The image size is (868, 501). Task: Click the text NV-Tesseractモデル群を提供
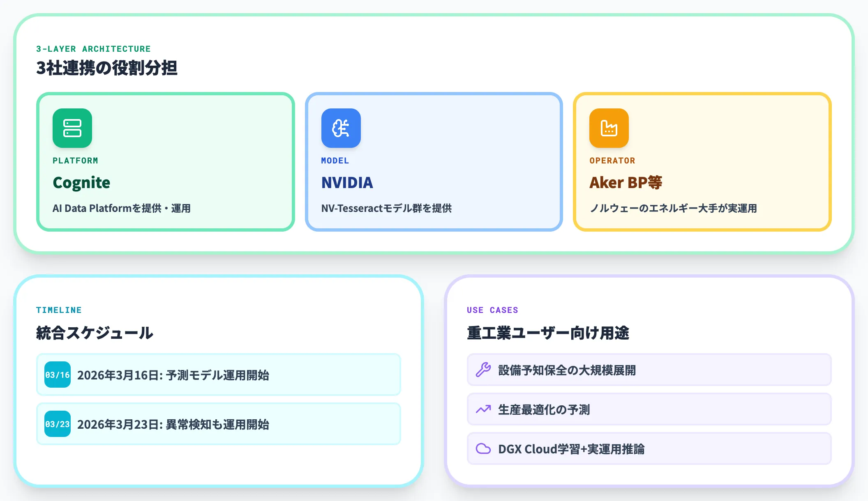386,208
